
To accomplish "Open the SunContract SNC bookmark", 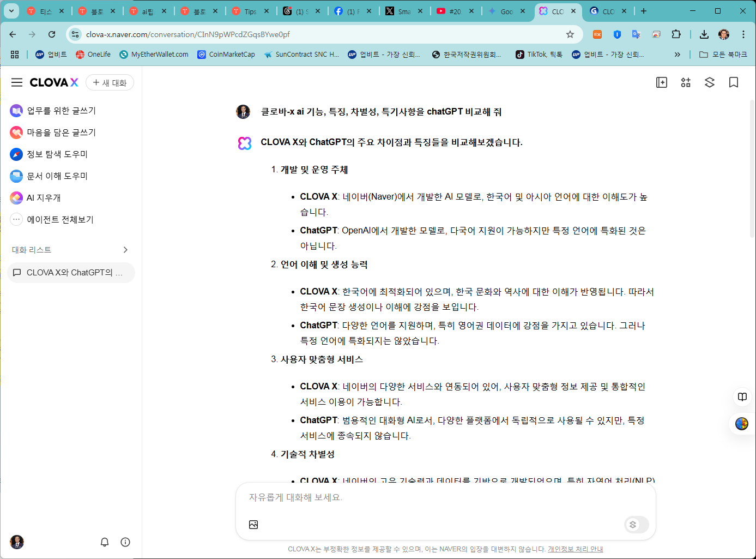I will tap(301, 55).
